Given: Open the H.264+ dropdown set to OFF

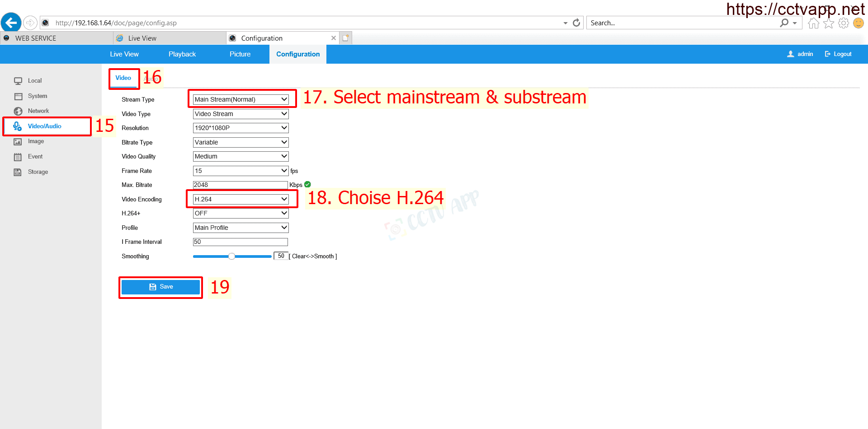Looking at the screenshot, I should click(241, 213).
